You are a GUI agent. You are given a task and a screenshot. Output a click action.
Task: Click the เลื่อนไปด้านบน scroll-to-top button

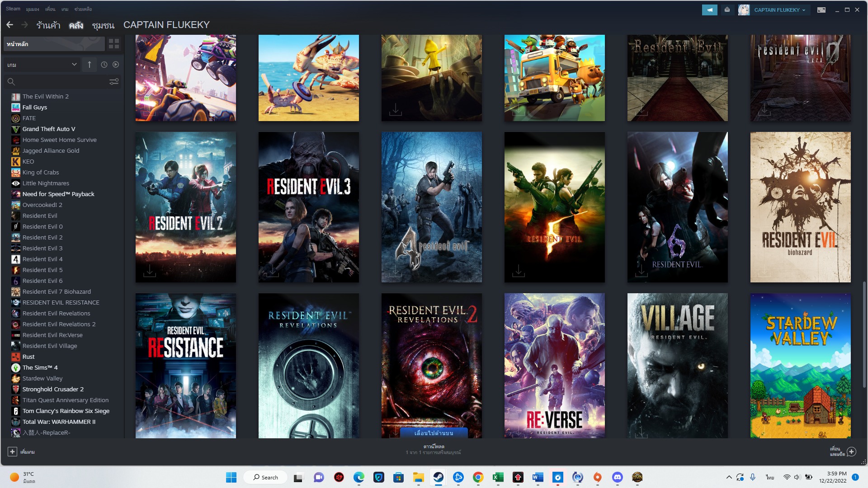coord(434,433)
